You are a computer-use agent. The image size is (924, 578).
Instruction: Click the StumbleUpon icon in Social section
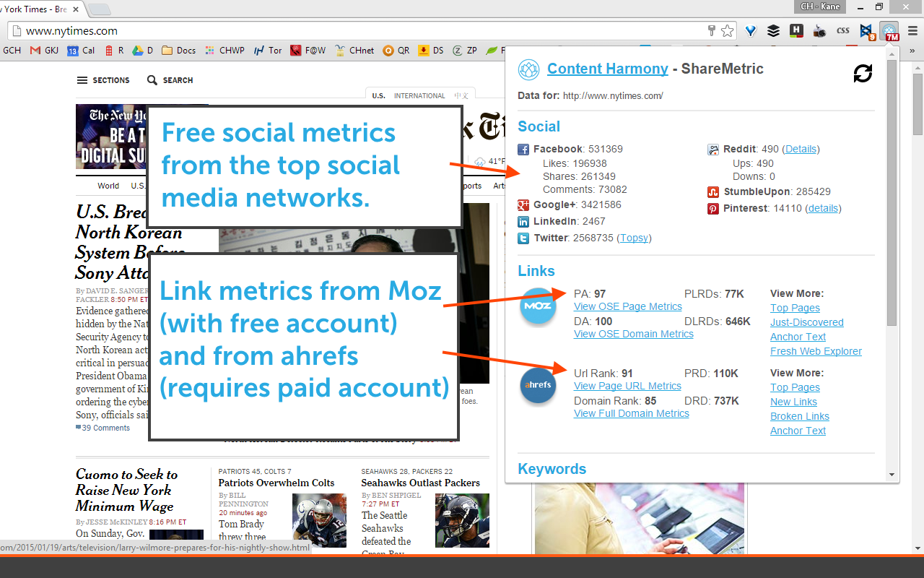pyautogui.click(x=712, y=192)
